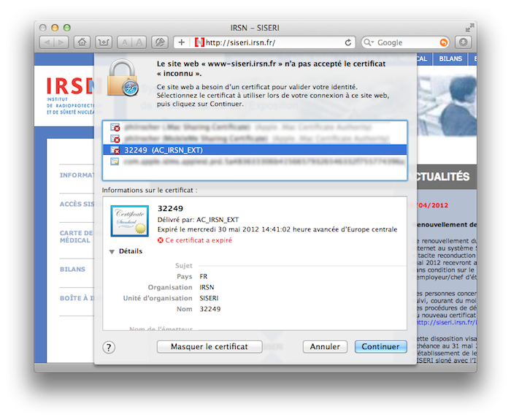Screen dimensions: 511x420
Task: Open the Google search magnifier dropdown
Action: point(369,42)
